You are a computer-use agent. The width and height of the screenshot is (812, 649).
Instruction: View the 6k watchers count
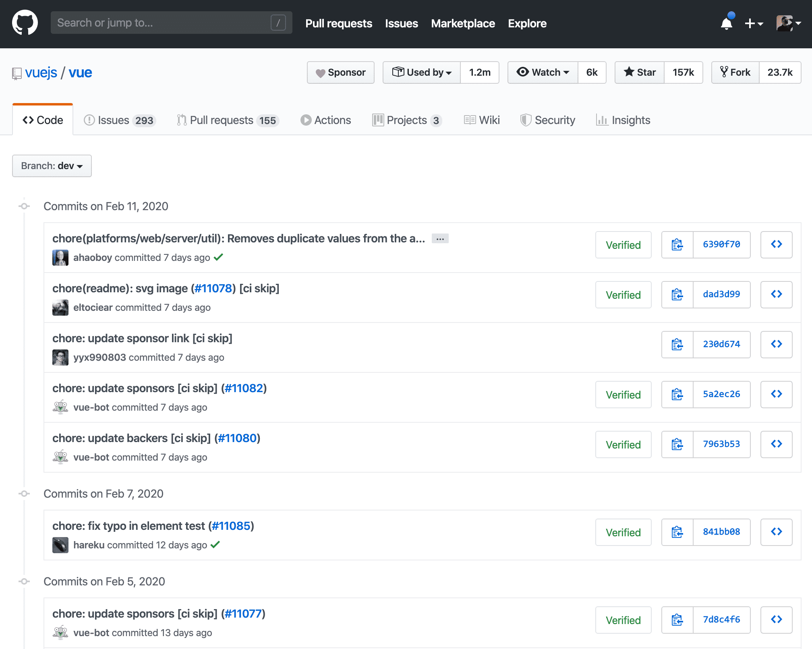(x=592, y=72)
